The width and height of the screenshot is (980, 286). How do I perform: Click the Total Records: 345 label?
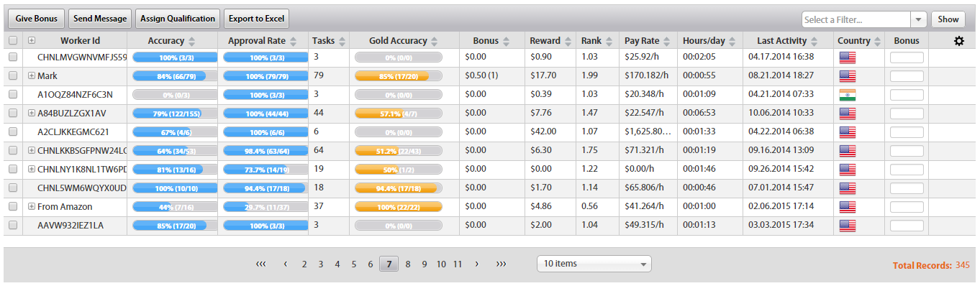931,265
